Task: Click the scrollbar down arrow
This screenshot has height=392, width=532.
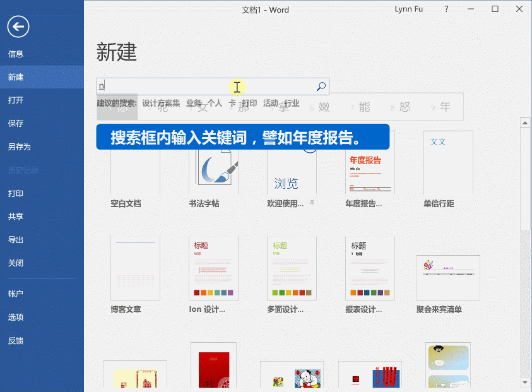Action: click(525, 383)
